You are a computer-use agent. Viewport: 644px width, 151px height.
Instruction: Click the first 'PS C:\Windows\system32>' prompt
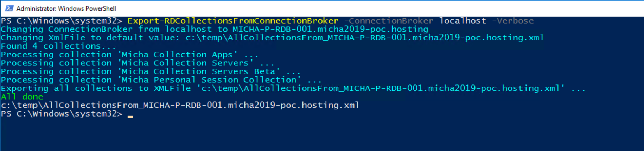tap(62, 21)
